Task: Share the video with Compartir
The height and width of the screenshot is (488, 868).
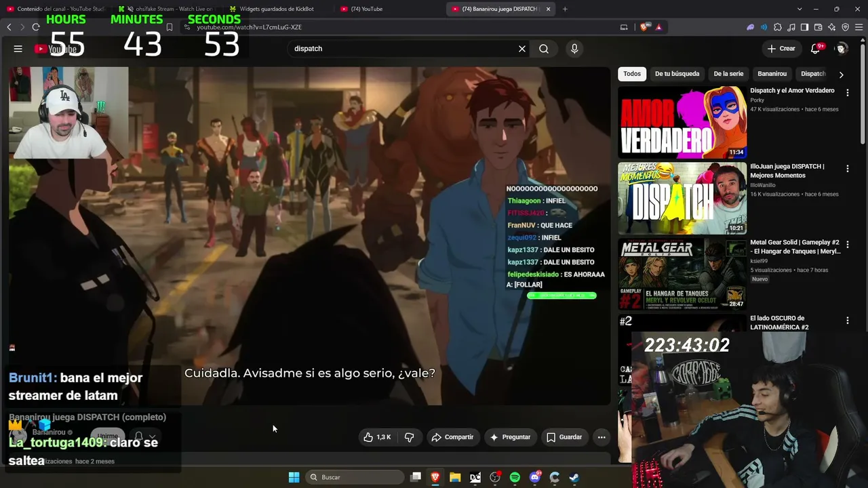Action: click(452, 437)
